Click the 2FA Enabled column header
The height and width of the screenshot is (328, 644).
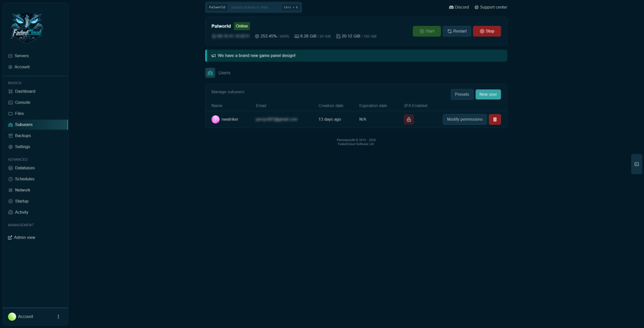click(415, 106)
